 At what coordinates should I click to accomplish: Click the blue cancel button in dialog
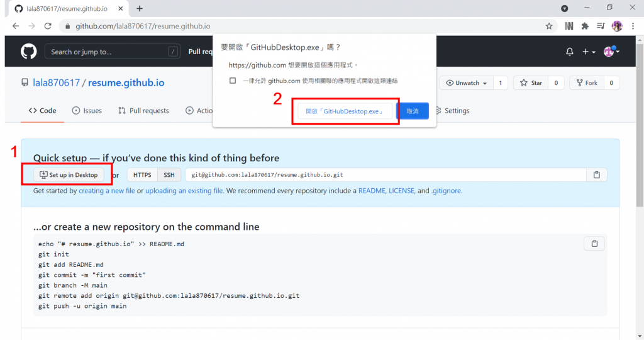[x=413, y=111]
